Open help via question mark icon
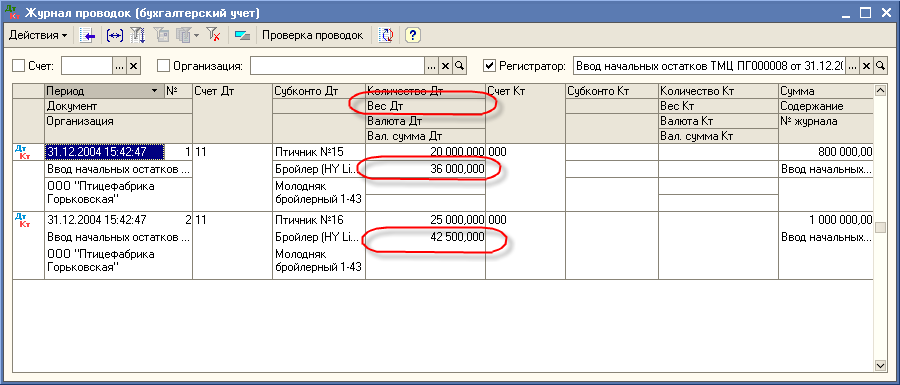900x385 pixels. click(x=413, y=36)
